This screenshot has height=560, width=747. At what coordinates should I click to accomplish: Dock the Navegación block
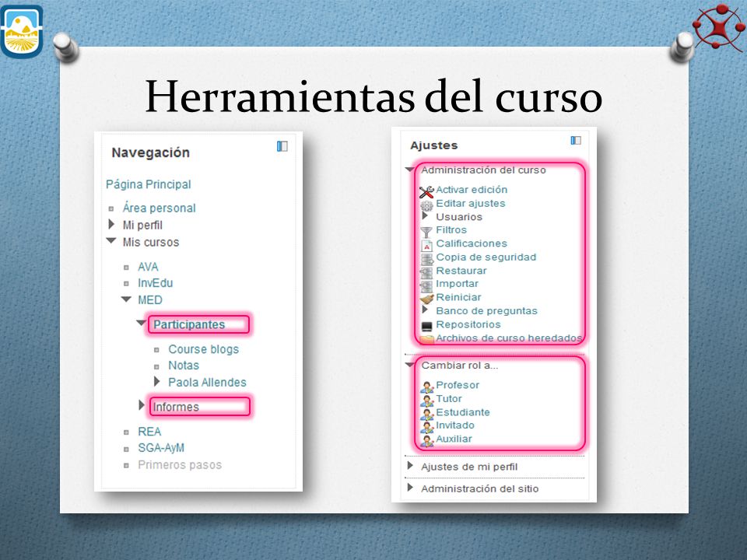pos(282,146)
